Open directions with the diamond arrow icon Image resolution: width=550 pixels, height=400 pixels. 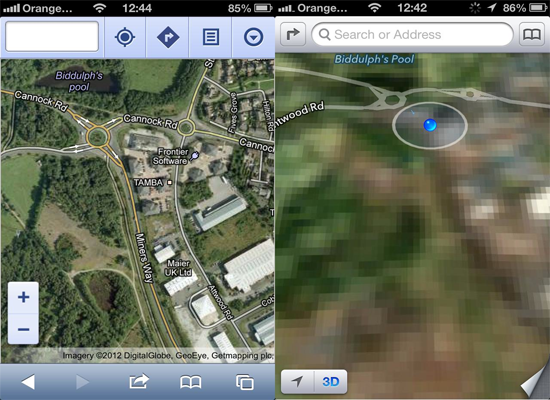(x=168, y=37)
